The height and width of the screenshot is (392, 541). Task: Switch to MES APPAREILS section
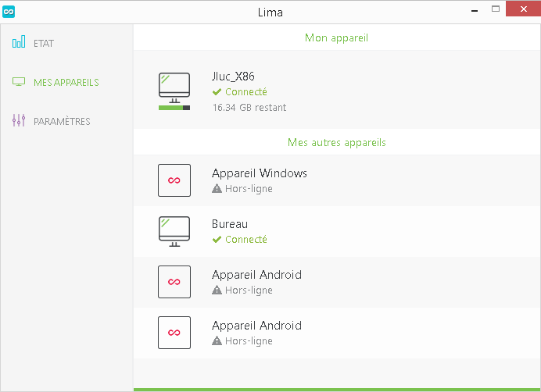coord(66,83)
